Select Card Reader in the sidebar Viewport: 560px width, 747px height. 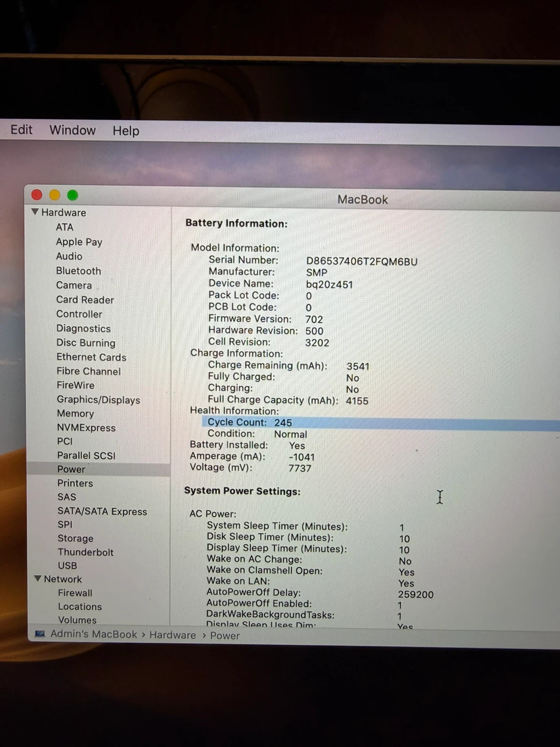coord(85,300)
